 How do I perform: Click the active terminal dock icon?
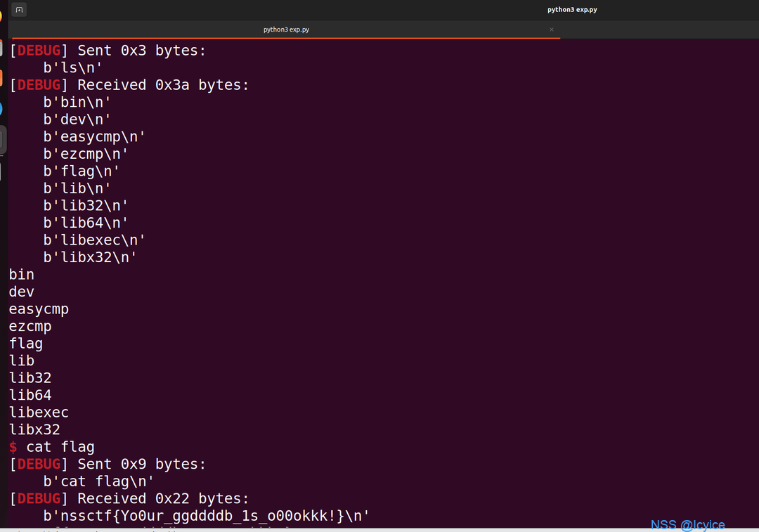click(x=2, y=140)
